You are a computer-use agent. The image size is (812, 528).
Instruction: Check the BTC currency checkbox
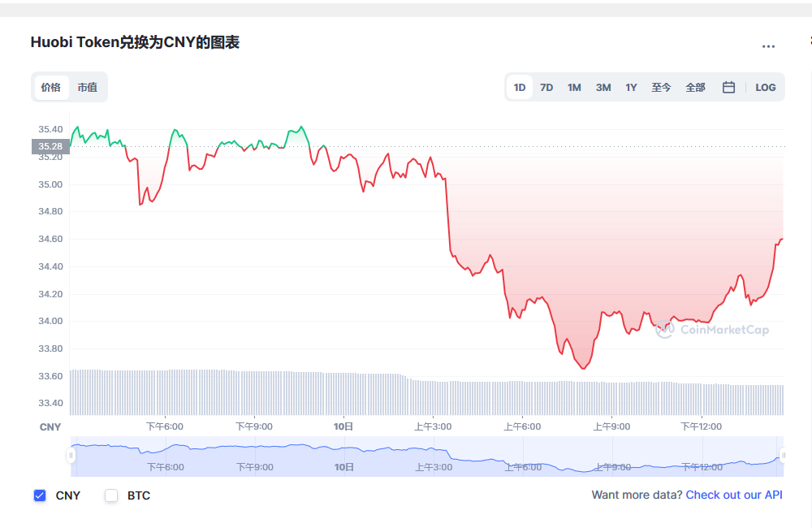[x=111, y=496]
